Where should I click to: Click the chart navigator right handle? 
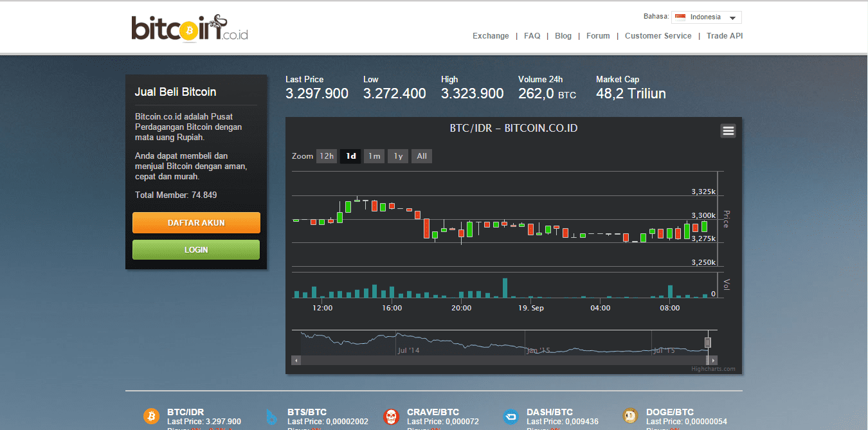pos(708,342)
